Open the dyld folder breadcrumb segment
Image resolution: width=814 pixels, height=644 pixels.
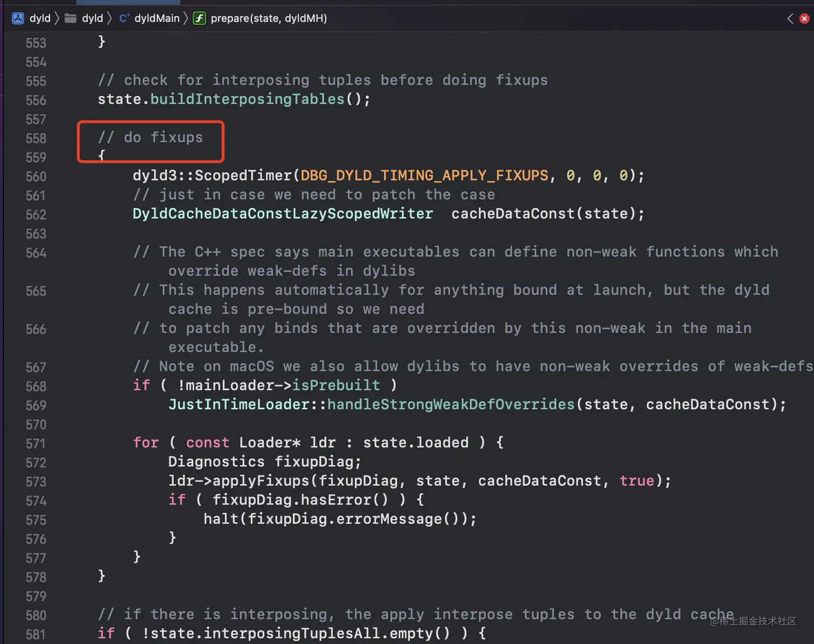click(92, 18)
